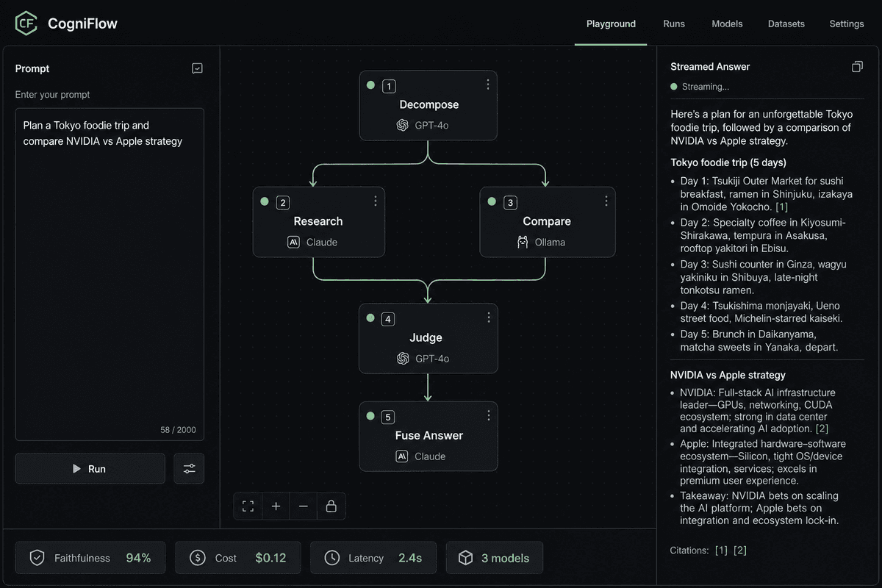Fit the workflow canvas to screen
Screen dimensions: 882x588
(x=248, y=506)
